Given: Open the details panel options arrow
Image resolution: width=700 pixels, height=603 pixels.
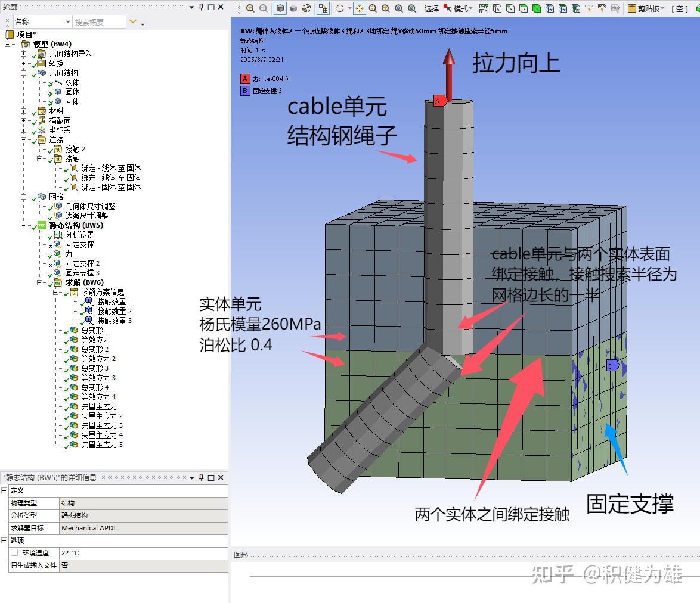Looking at the screenshot, I should click(x=192, y=478).
